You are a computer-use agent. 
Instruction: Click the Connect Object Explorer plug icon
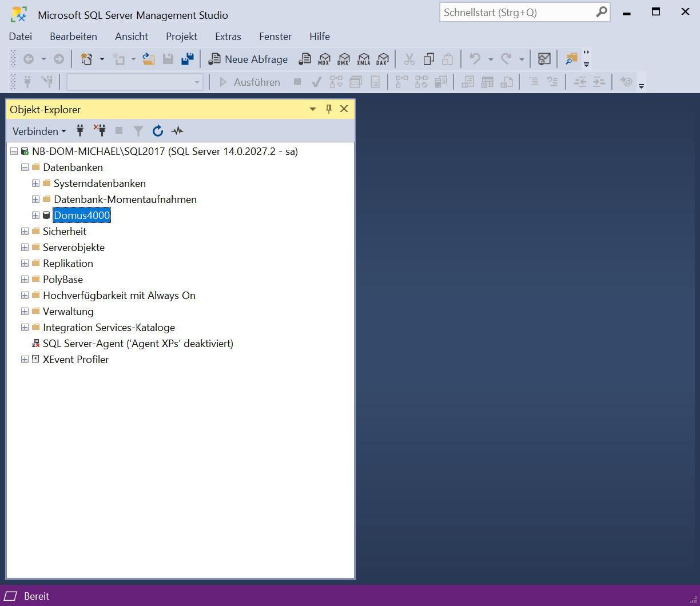pyautogui.click(x=81, y=131)
